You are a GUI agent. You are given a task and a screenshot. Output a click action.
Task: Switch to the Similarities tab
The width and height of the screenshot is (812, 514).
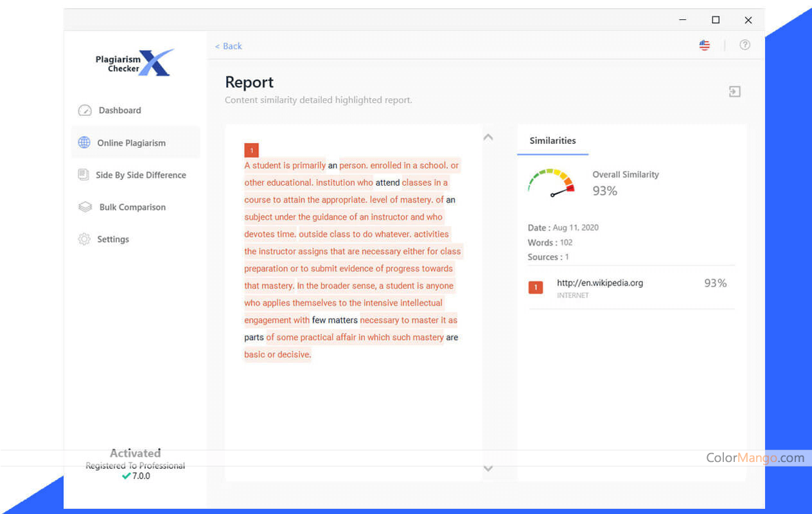click(x=552, y=141)
